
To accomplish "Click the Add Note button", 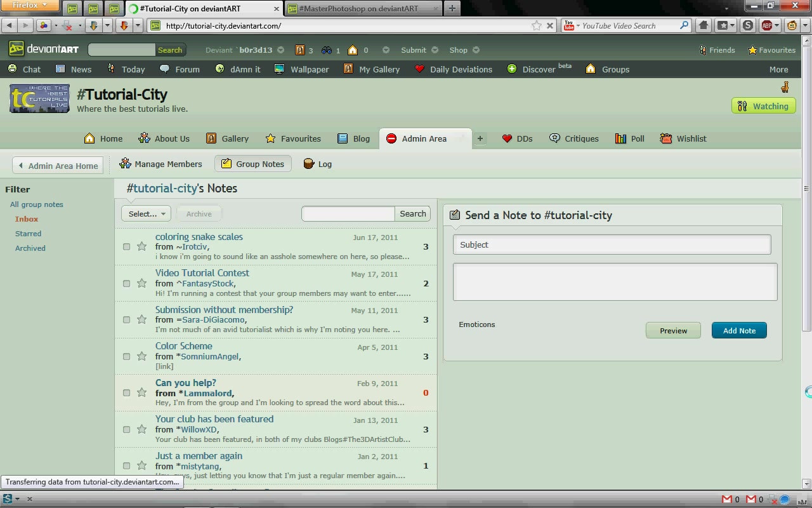I will (x=739, y=330).
